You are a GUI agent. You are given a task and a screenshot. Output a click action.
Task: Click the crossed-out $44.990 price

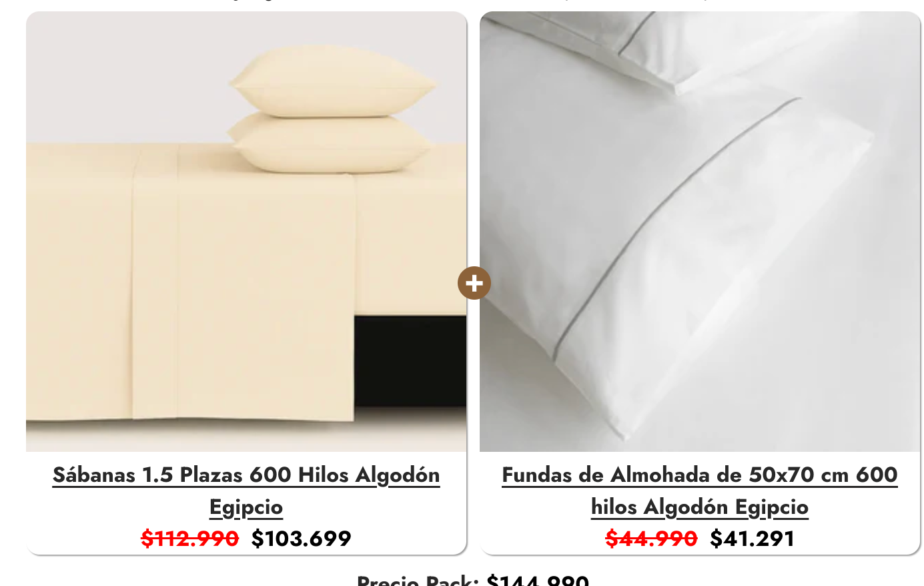[651, 538]
